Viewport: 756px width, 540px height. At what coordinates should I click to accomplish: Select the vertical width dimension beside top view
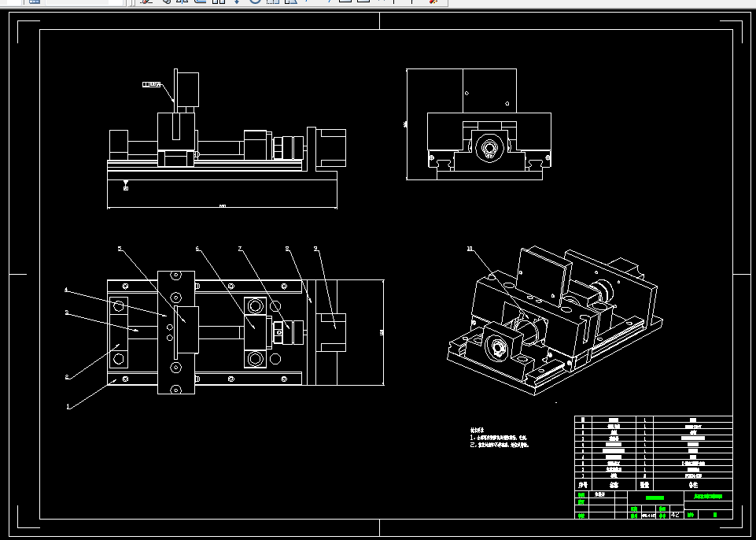tap(382, 332)
